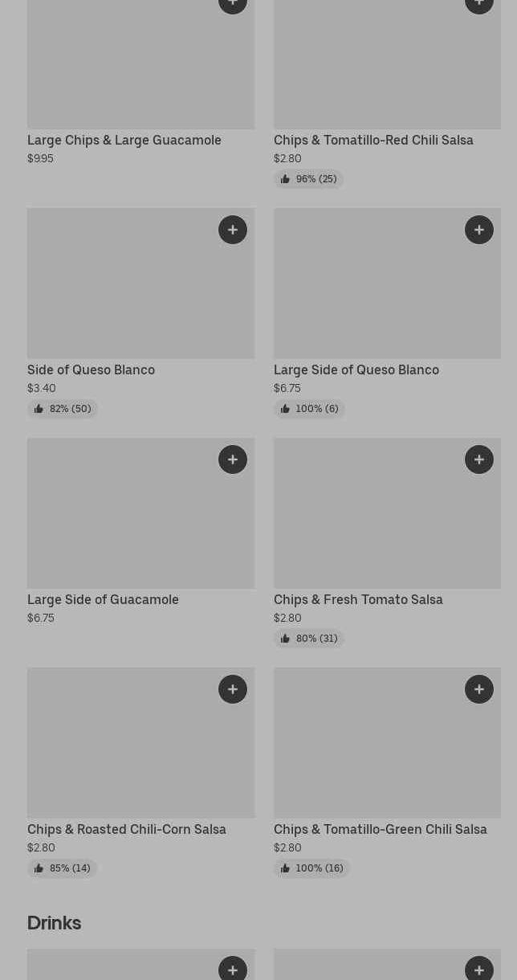Add Chips & Fresh Tomato Salsa
517x980 pixels.
click(479, 459)
